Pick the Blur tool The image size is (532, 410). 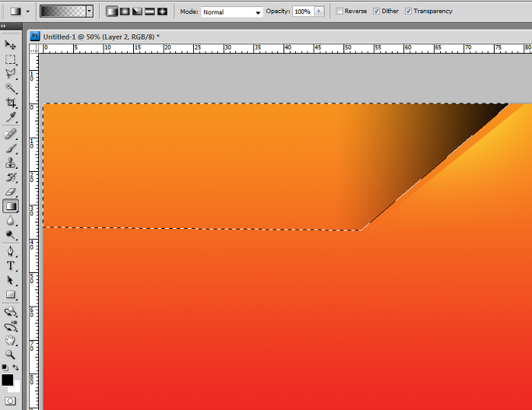click(10, 221)
